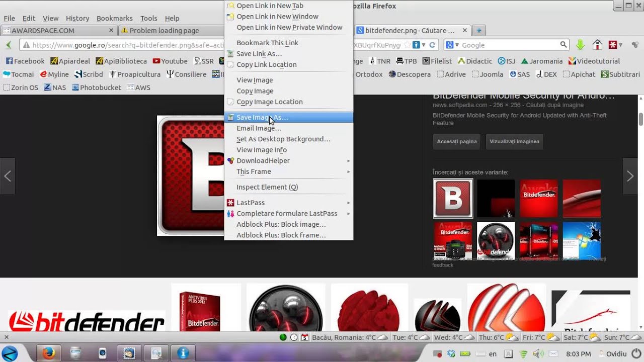This screenshot has height=362, width=644.
Task: Close the bitdefender.png search tab
Action: 465,31
